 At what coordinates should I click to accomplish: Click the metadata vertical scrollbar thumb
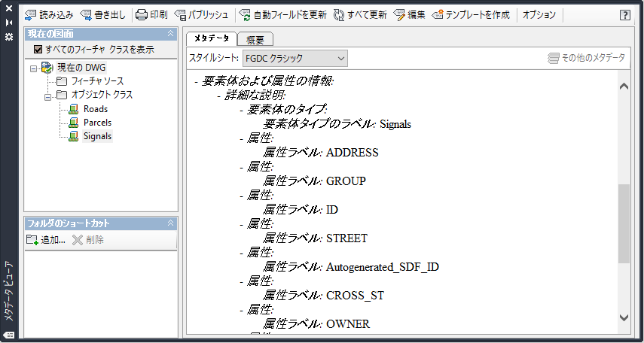(624, 223)
